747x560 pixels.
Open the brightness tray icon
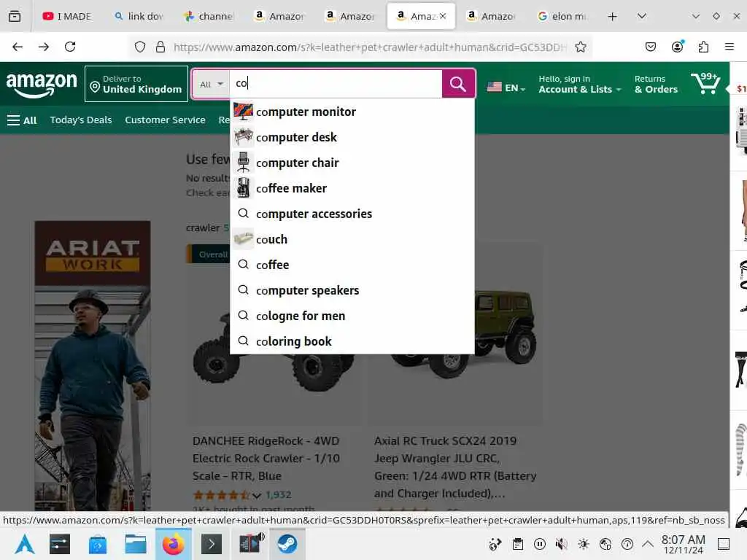(584, 544)
